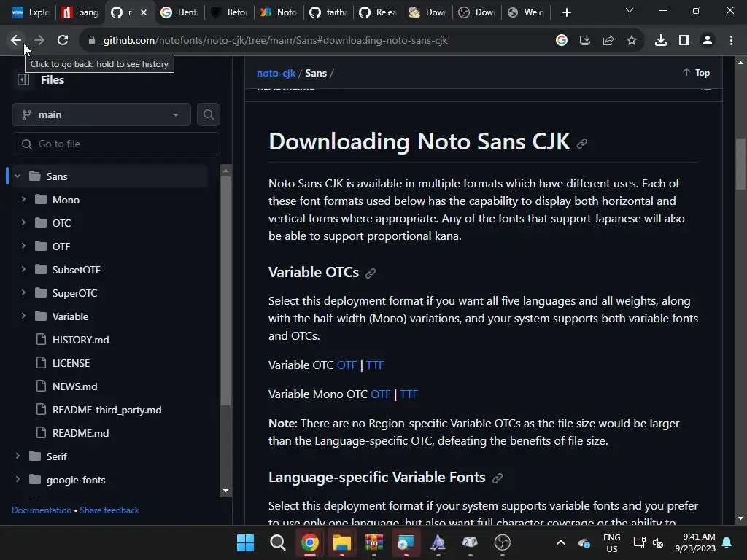Download Variable OTC in TTF format

tap(375, 365)
